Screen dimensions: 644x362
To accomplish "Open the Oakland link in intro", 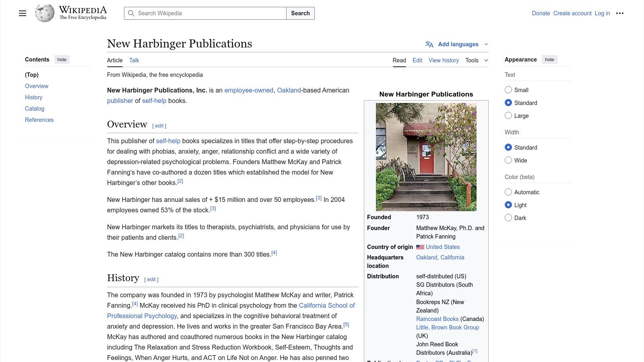I will point(289,90).
